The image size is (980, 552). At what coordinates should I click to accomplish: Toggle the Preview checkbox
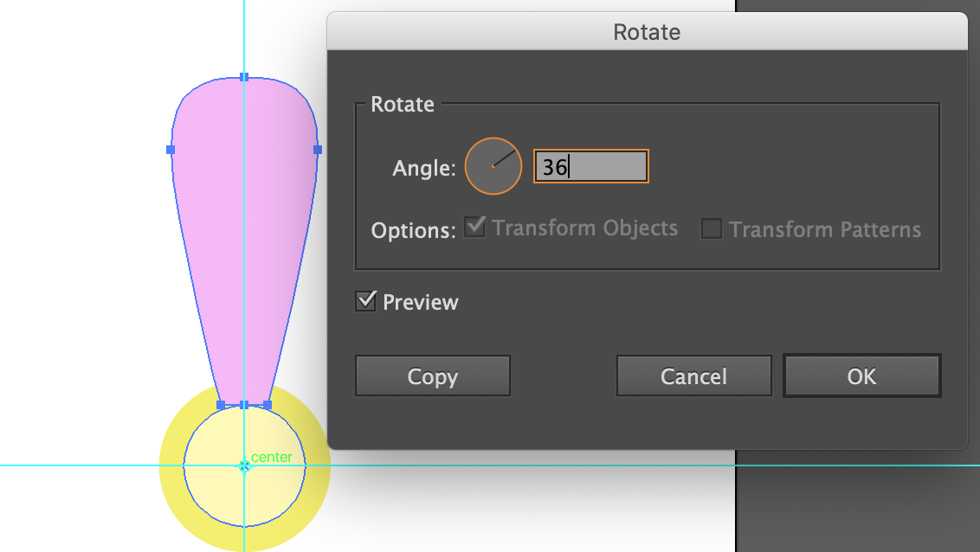pos(365,301)
